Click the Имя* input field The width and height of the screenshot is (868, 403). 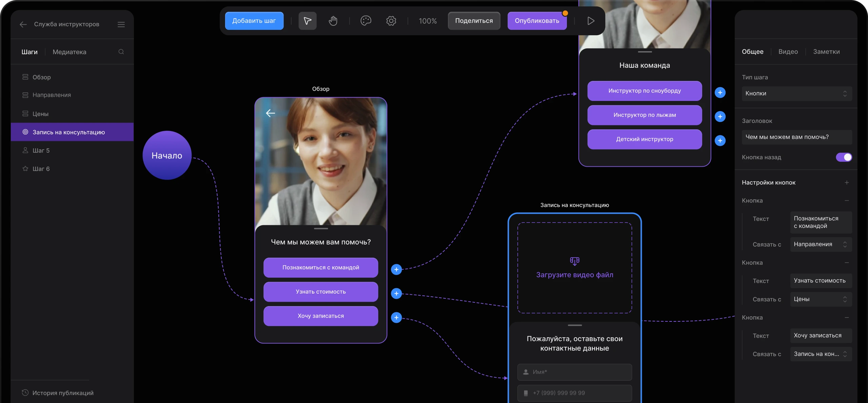pyautogui.click(x=575, y=372)
